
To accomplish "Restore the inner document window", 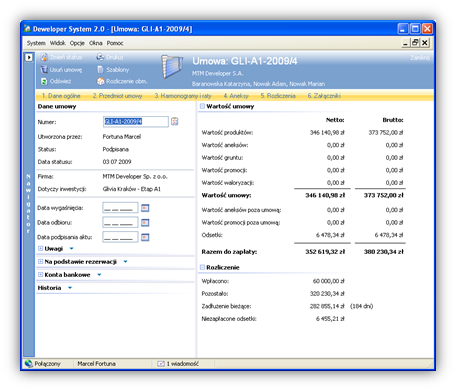I will pyautogui.click(x=415, y=43).
